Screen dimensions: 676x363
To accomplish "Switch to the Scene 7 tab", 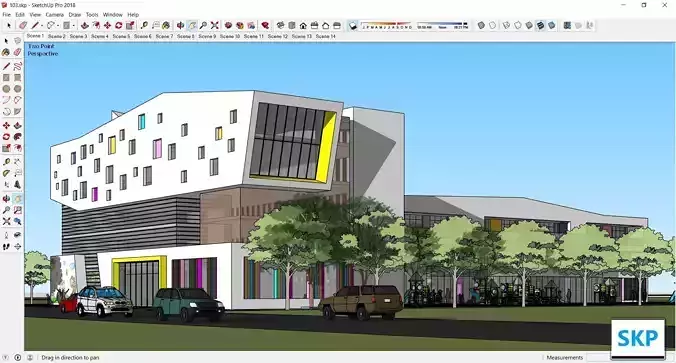I will click(x=164, y=36).
